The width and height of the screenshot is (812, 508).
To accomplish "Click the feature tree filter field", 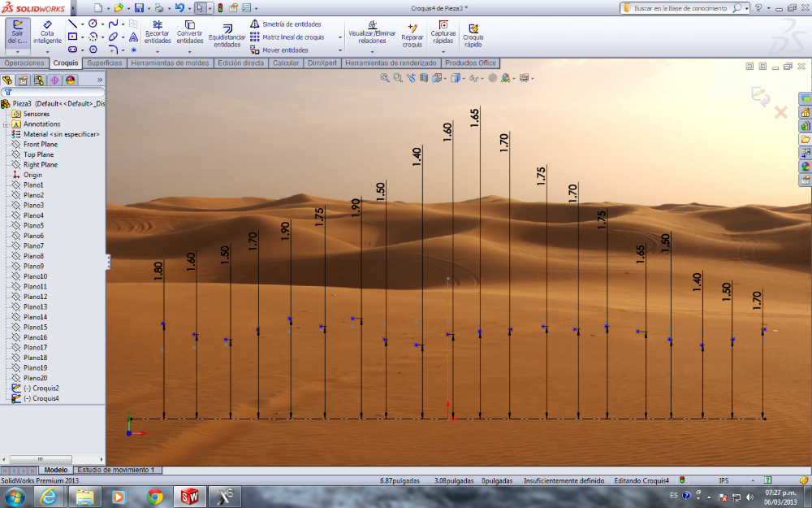I will 52,92.
